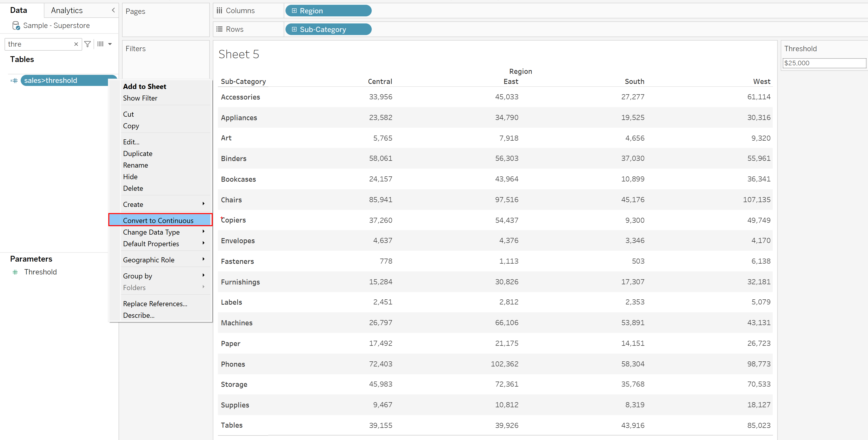The image size is (868, 440).
Task: Click the field search box containing thre
Action: click(39, 44)
